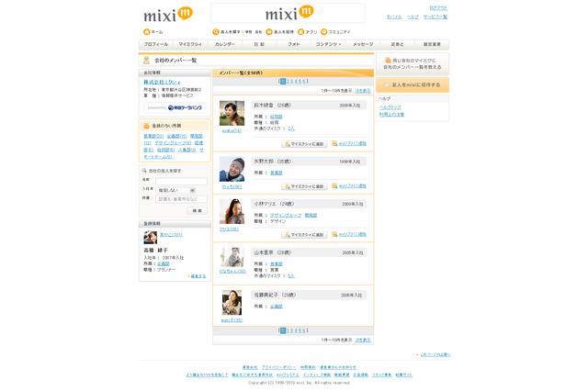Click the Apps (アプリ) icon
Image resolution: width=588 pixels, height=391 pixels.
[x=300, y=32]
